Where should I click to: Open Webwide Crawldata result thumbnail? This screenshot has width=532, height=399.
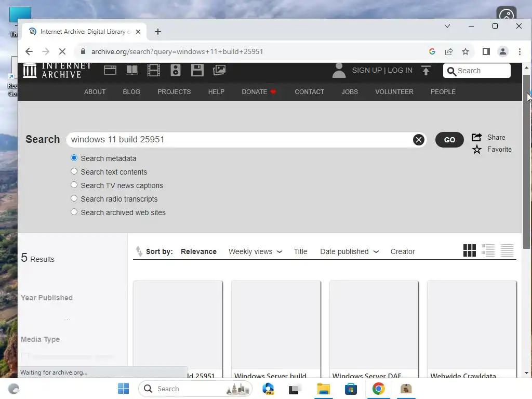(472, 325)
